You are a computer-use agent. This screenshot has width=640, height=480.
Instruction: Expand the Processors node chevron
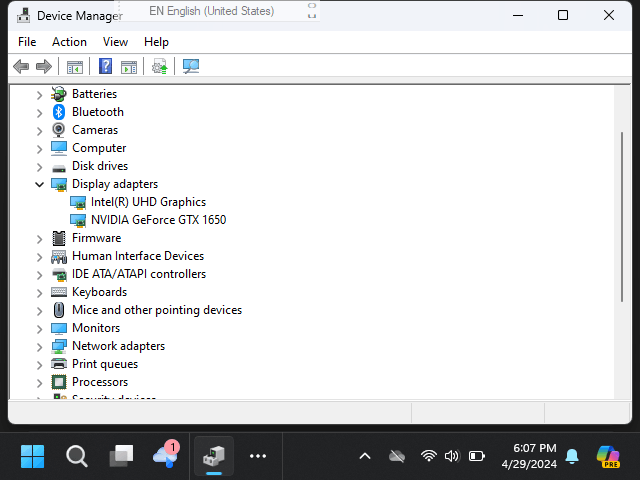[x=39, y=383]
